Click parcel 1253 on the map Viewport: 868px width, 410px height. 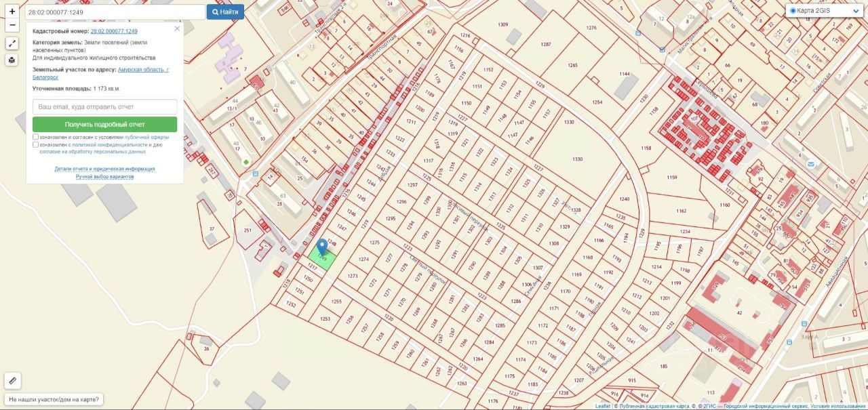pos(325,319)
